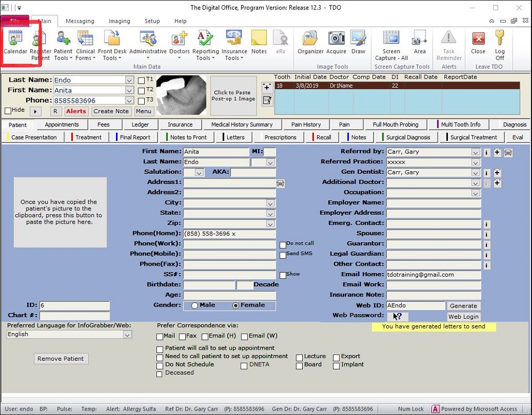Select the Area screen capture tool

(419, 42)
